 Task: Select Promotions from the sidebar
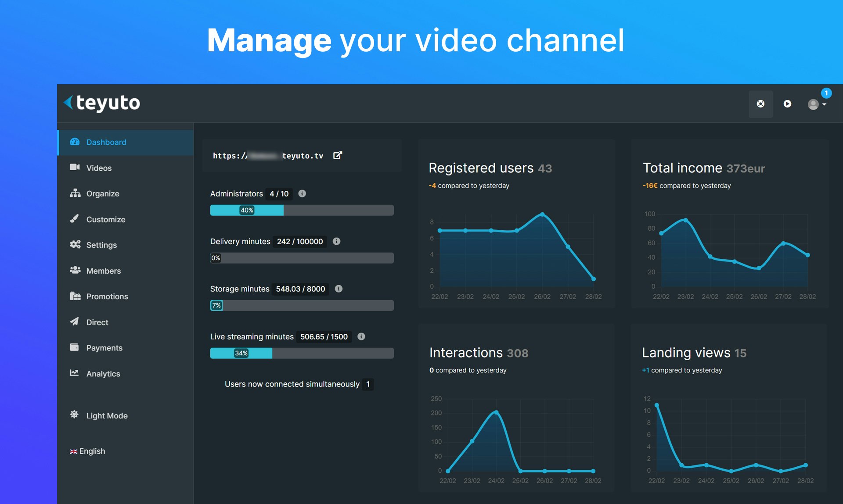pos(107,297)
